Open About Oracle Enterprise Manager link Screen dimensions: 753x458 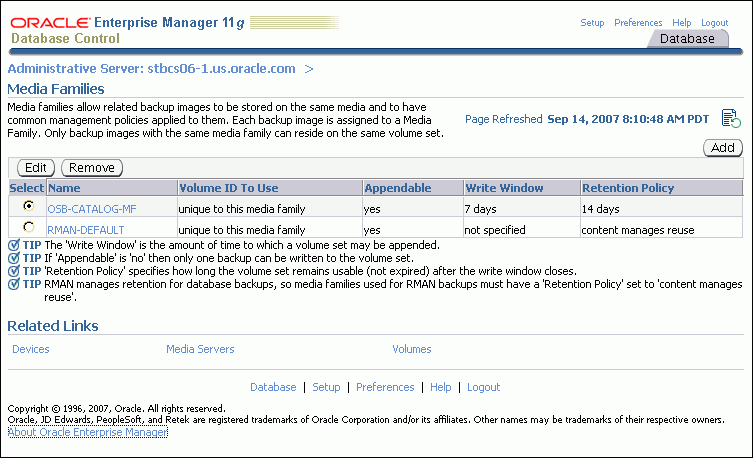[x=87, y=432]
